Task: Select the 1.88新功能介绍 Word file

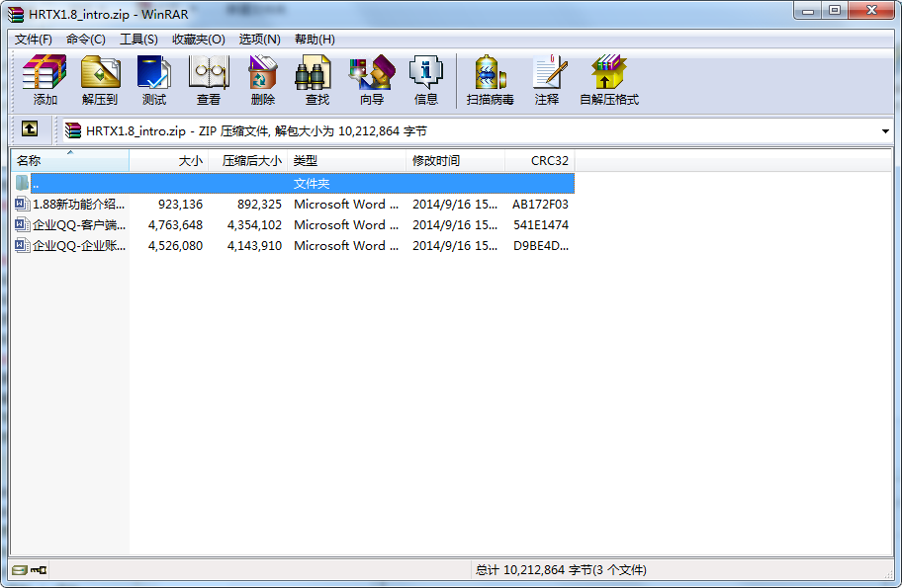Action: click(78, 205)
